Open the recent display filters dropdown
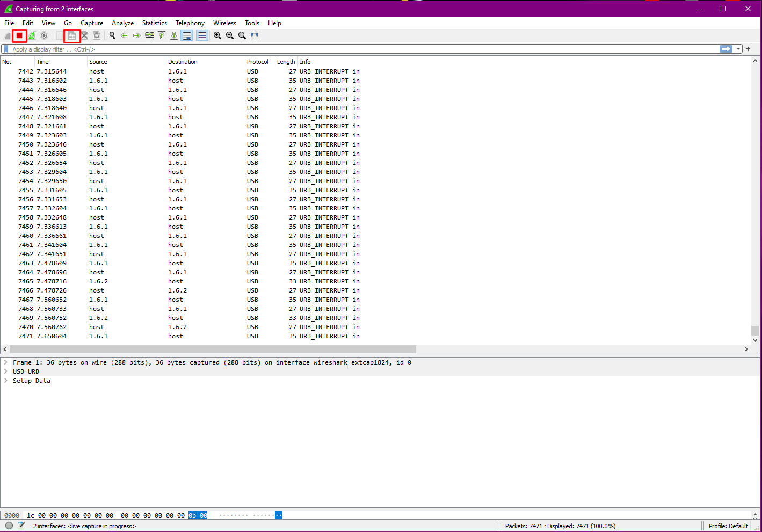The height and width of the screenshot is (532, 762). (x=738, y=49)
